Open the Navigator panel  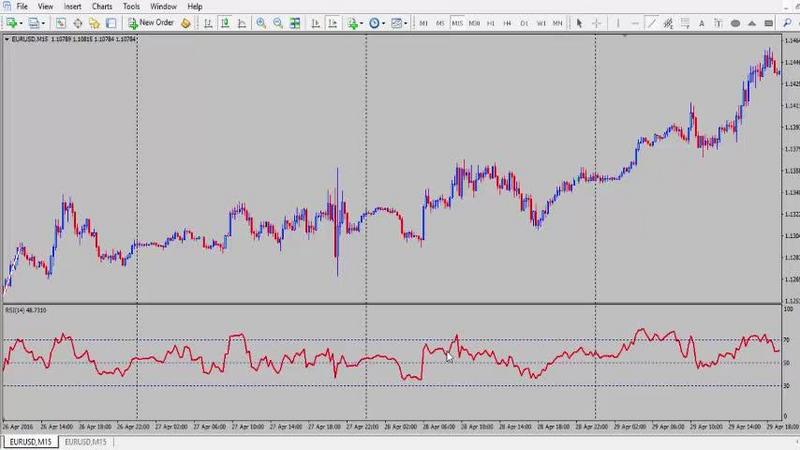point(94,23)
